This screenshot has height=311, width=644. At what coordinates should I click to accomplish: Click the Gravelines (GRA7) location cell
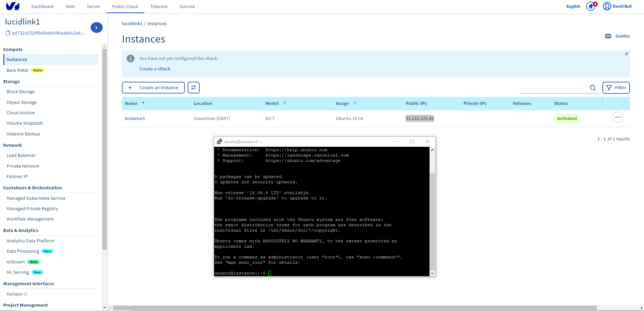pos(212,118)
